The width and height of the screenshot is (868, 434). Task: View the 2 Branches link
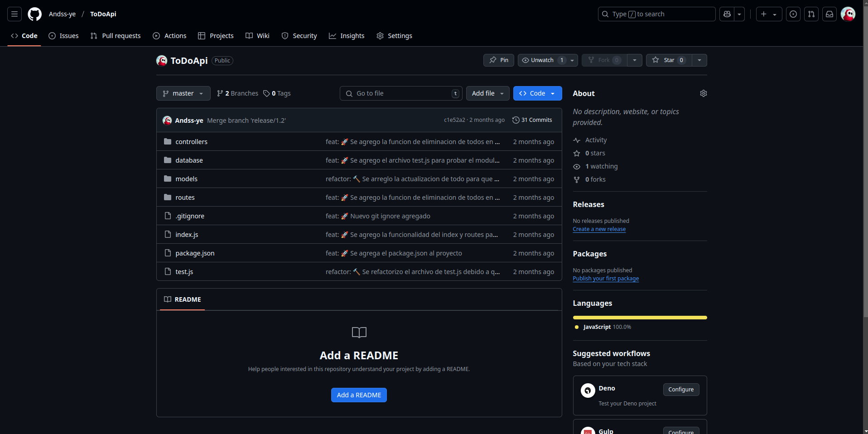pyautogui.click(x=237, y=93)
